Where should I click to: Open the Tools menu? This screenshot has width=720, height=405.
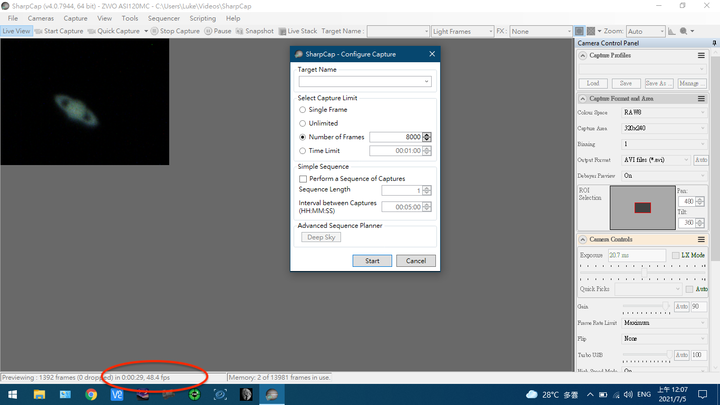pos(130,18)
